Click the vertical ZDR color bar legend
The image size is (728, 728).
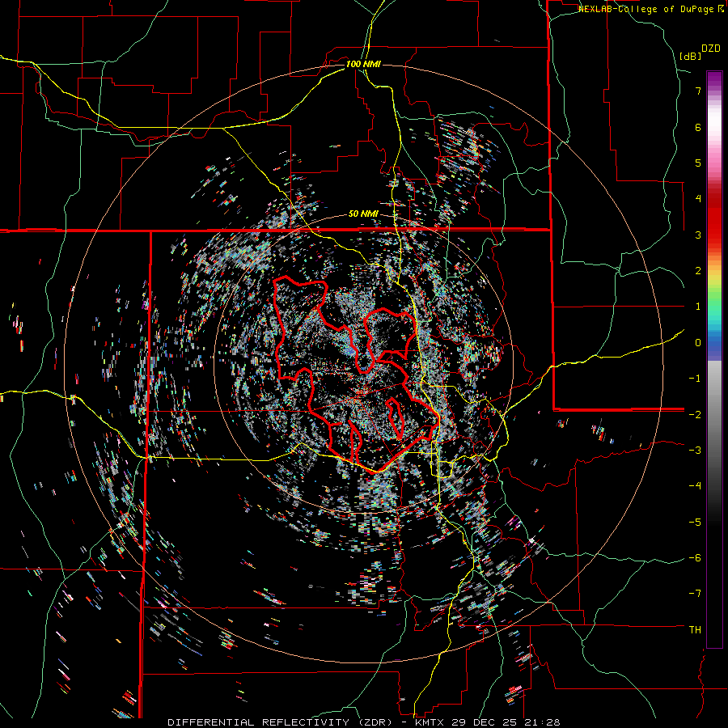714,359
